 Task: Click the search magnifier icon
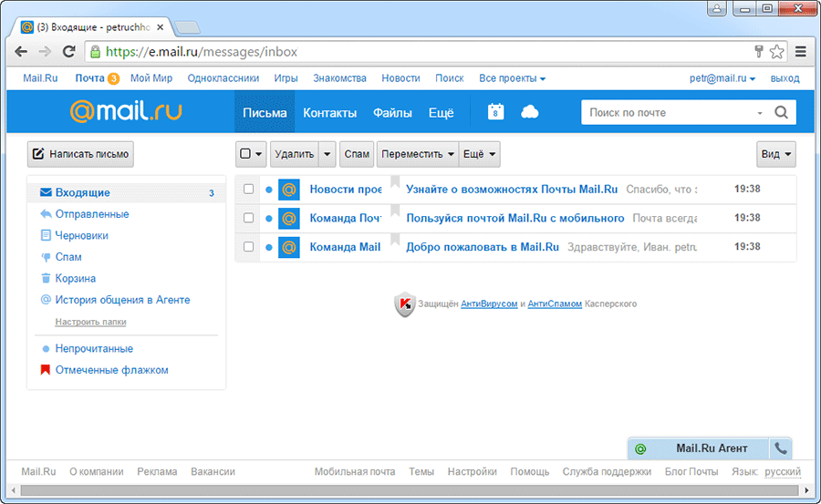tap(781, 112)
